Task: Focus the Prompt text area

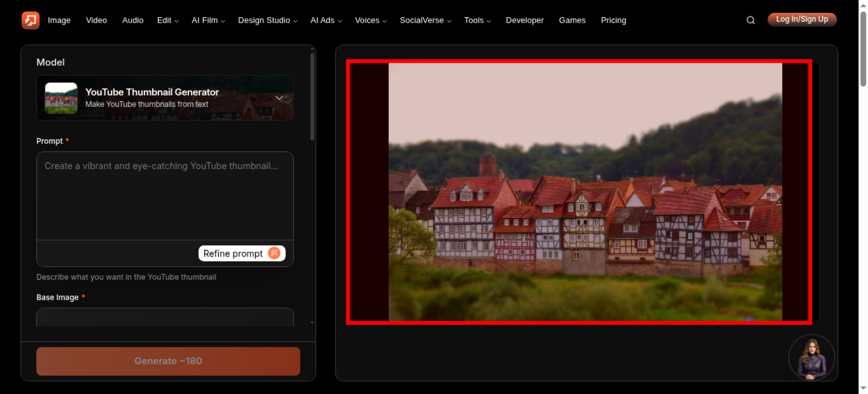Action: pyautogui.click(x=165, y=196)
